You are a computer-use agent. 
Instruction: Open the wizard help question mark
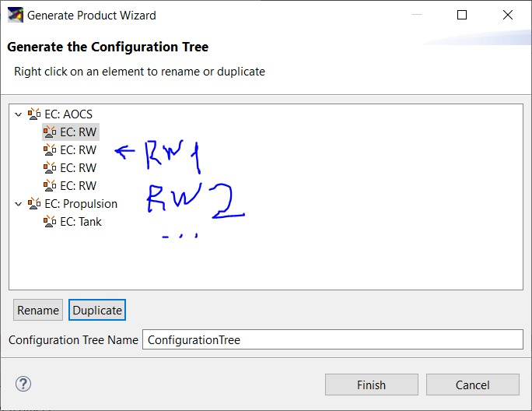pyautogui.click(x=23, y=385)
